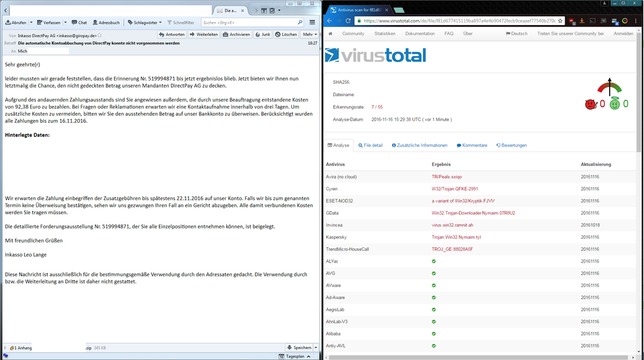Go to VirusTotal home icon
Viewport: 644px width, 360px height.
tap(330, 34)
